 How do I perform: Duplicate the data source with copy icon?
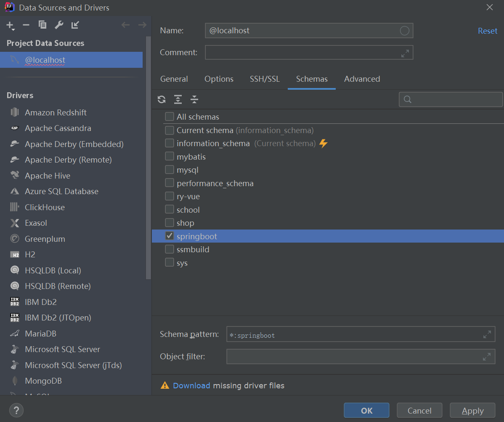(42, 25)
